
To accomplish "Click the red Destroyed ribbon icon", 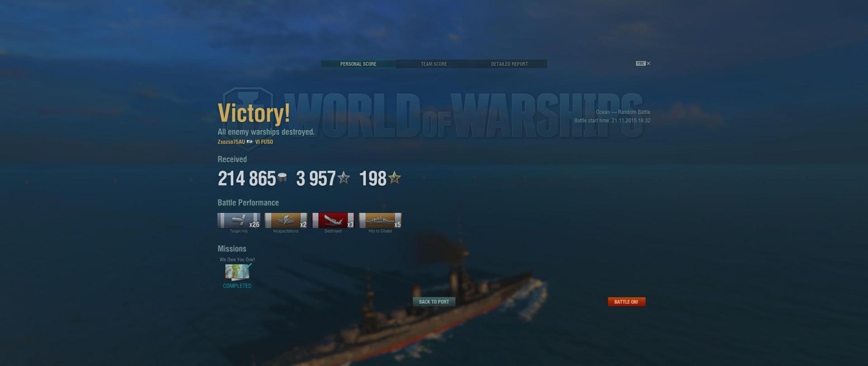I will coord(333,221).
